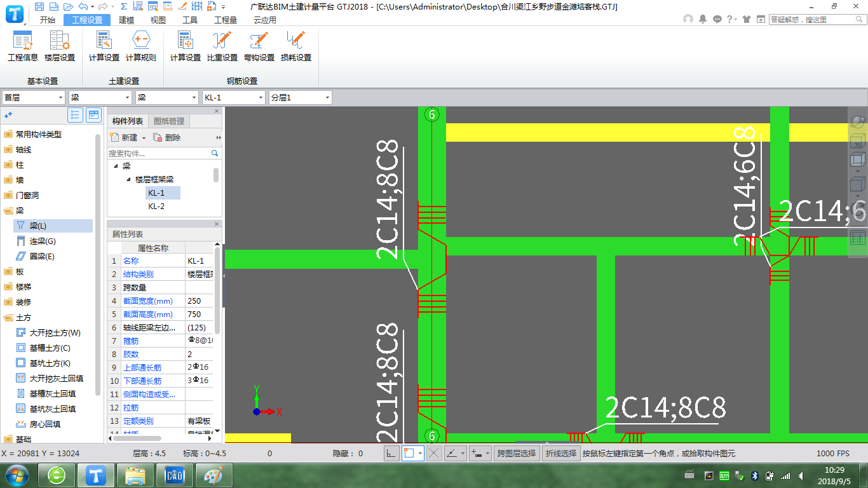Switch to 云应用 ribbon tab
868x488 pixels.
click(265, 20)
